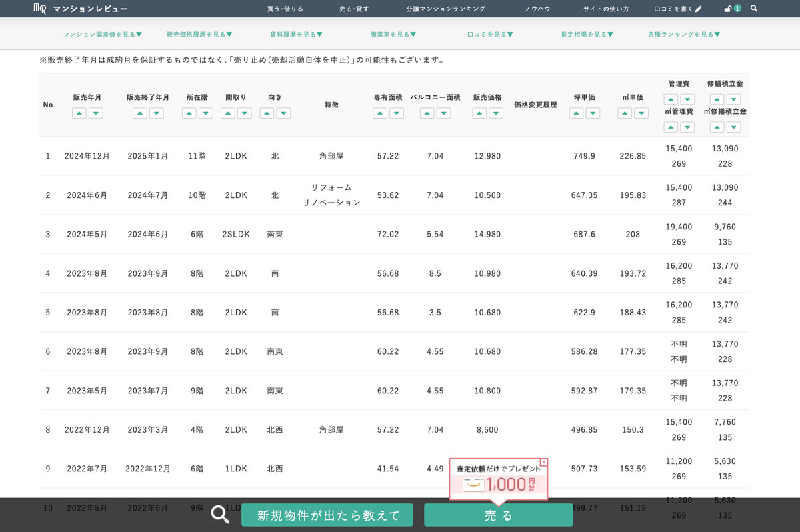Sort 管理費 ascending with up arrow

671,99
